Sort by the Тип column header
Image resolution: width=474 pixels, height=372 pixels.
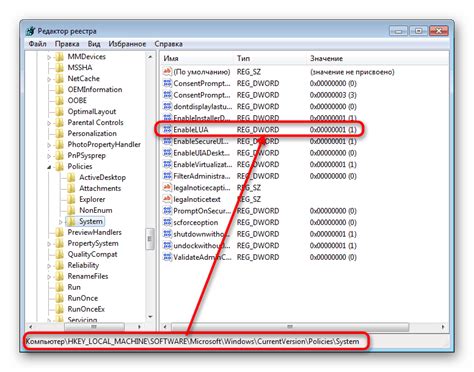(270, 58)
